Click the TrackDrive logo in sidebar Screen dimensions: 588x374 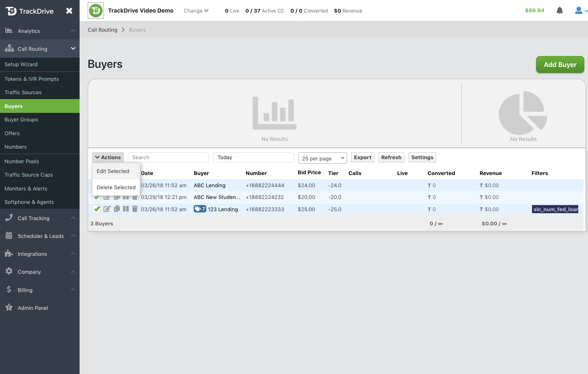point(29,11)
